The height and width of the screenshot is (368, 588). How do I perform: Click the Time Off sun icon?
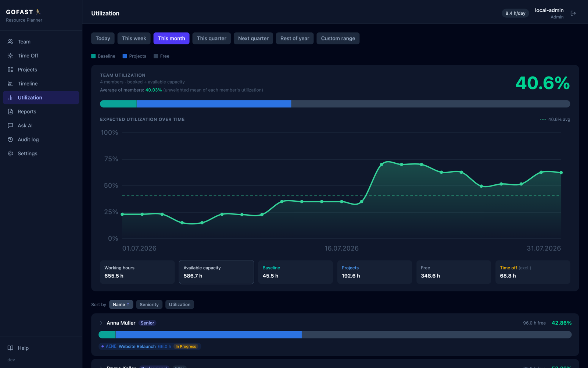click(x=10, y=56)
